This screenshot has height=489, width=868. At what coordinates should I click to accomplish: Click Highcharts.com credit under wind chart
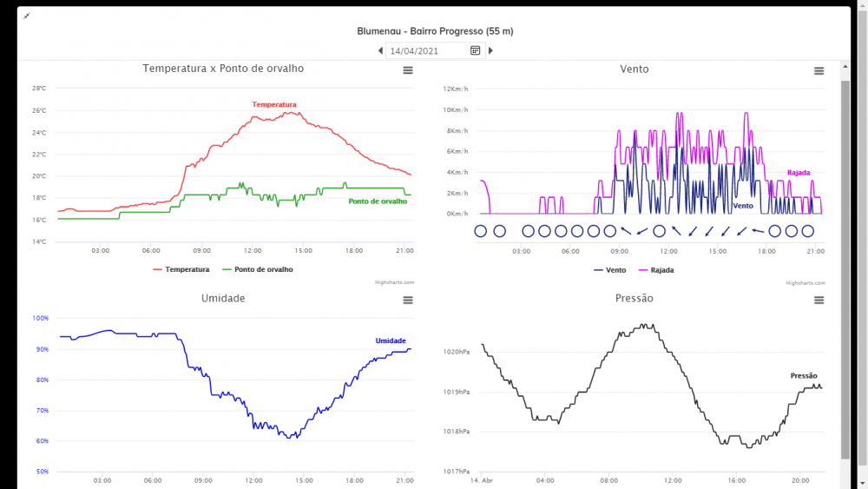tap(806, 282)
